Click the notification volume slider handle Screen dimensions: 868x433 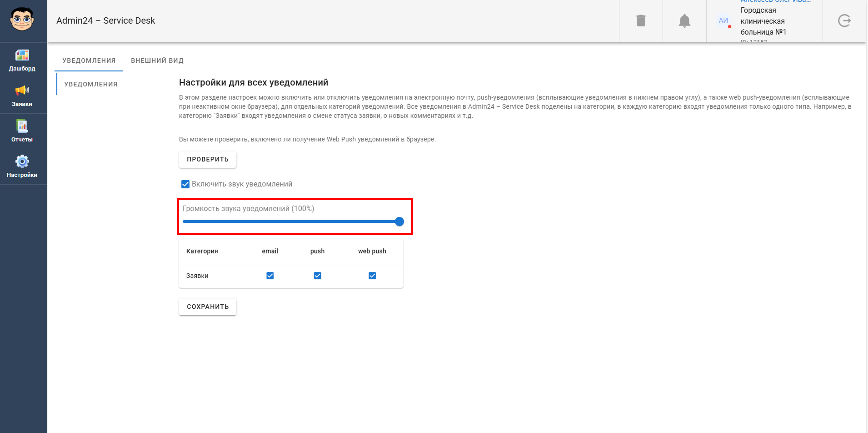click(399, 222)
